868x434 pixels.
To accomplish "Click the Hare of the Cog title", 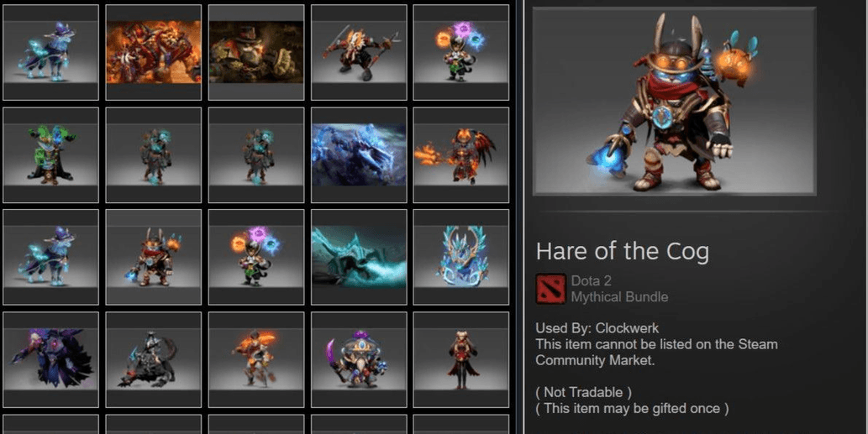I will click(x=622, y=252).
